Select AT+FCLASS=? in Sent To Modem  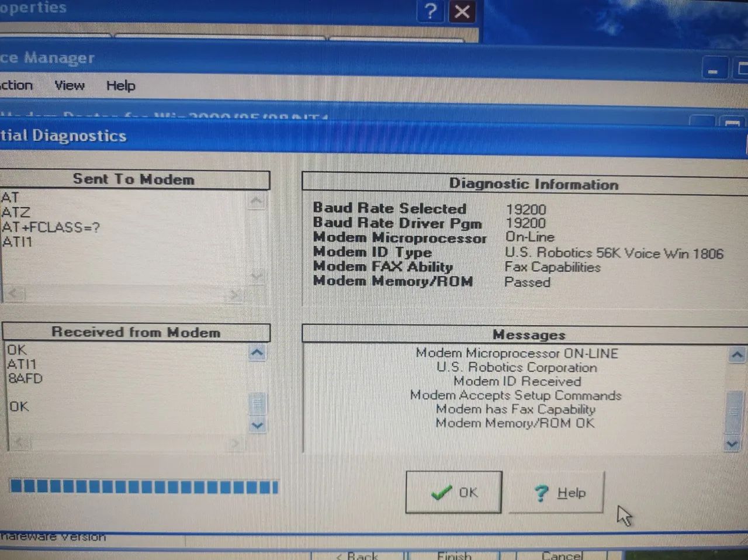click(x=51, y=227)
